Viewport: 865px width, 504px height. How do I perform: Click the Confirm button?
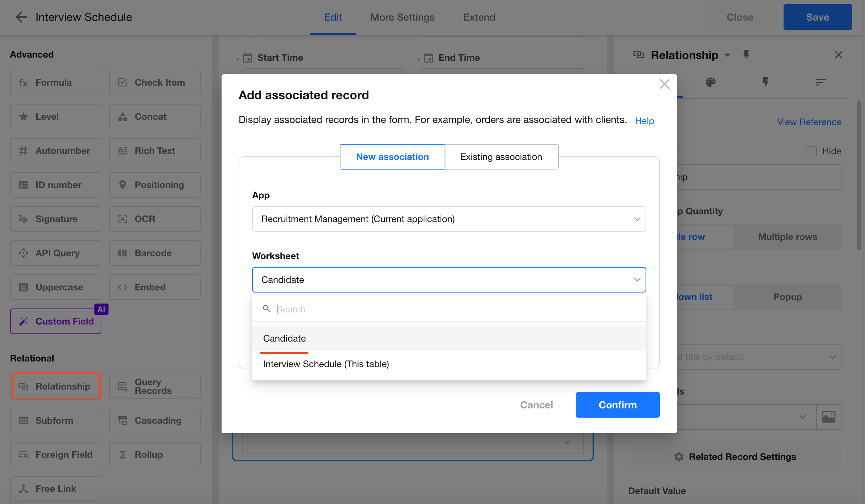point(617,405)
